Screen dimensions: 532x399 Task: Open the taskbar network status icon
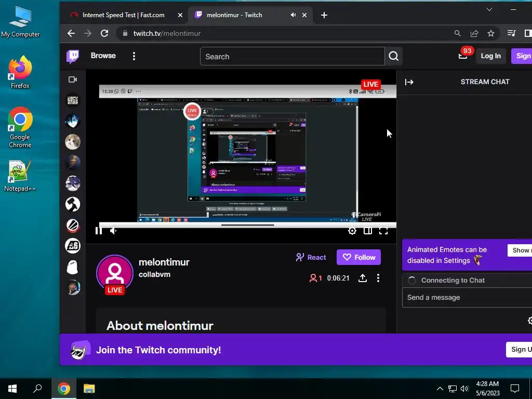coord(453,389)
